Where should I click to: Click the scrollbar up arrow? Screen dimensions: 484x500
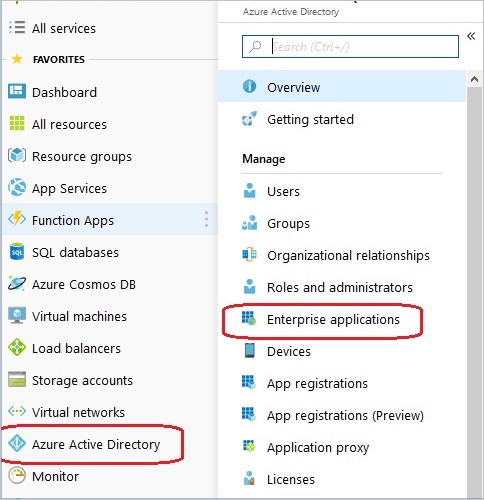coord(474,79)
